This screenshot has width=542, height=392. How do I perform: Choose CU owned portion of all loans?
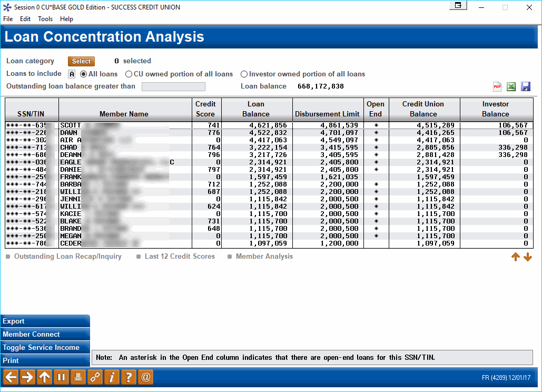tap(179, 74)
